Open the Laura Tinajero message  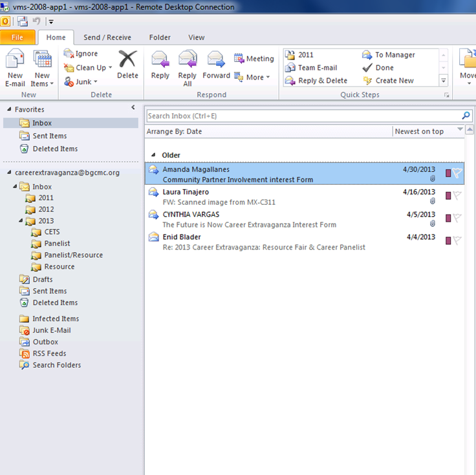click(305, 197)
